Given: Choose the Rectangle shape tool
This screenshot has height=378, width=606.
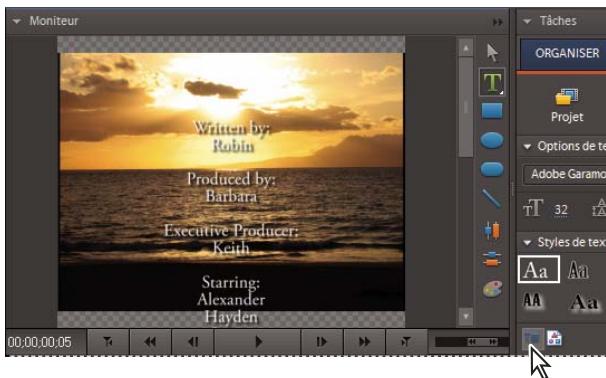Looking at the screenshot, I should (492, 111).
